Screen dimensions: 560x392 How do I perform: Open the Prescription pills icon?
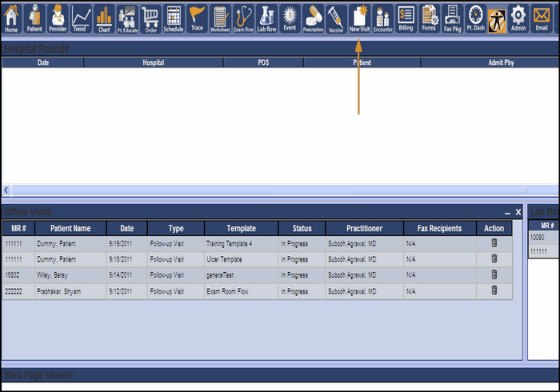314,18
